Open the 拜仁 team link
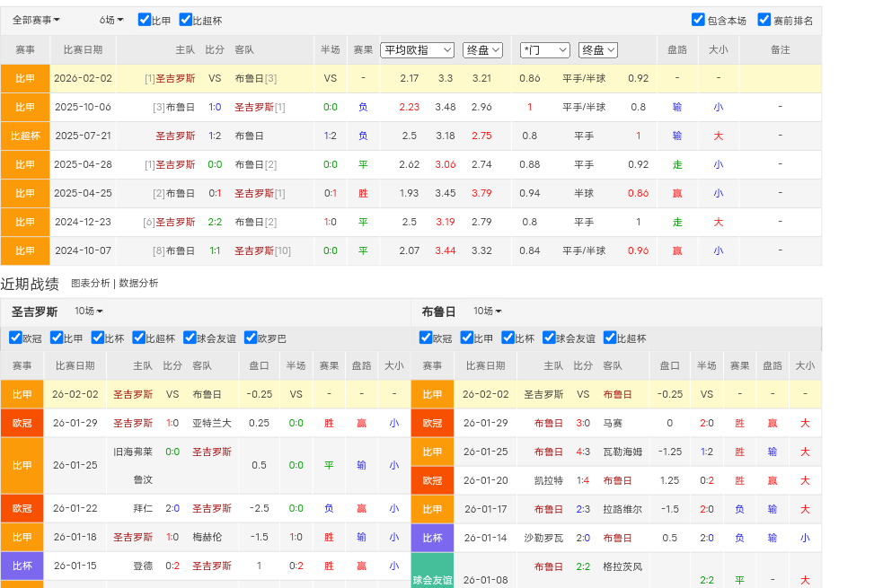Image resolution: width=874 pixels, height=588 pixels. click(143, 508)
